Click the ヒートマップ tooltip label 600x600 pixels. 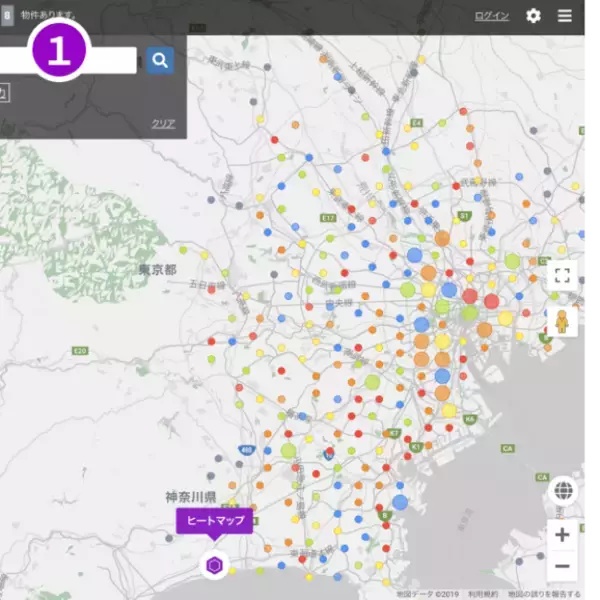tap(214, 521)
